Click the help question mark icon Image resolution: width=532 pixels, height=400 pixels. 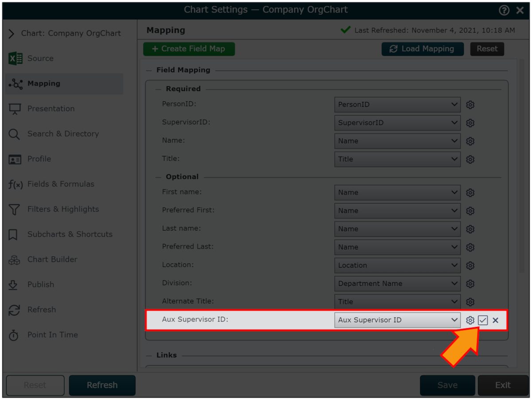pyautogui.click(x=504, y=10)
